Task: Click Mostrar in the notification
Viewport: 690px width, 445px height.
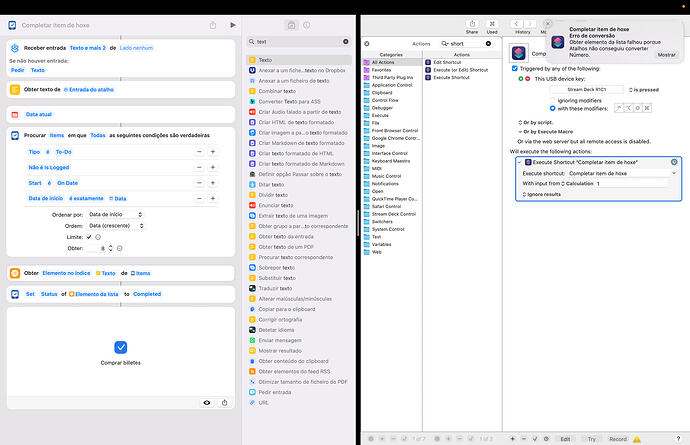Action: click(667, 55)
